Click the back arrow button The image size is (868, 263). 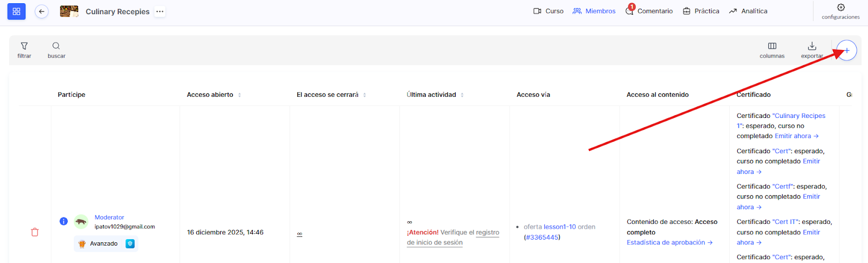[x=41, y=11]
